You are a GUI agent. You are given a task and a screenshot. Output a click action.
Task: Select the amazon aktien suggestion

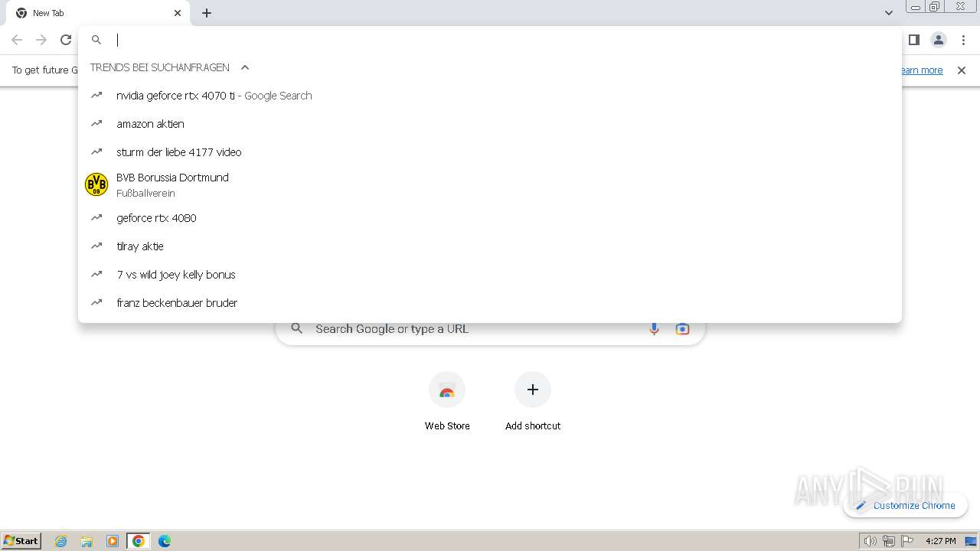click(x=490, y=124)
